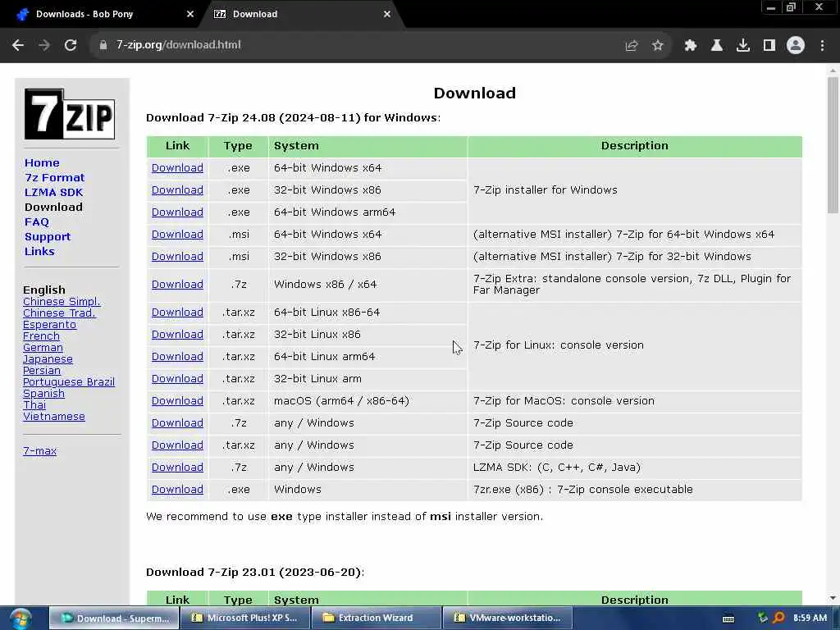Click the orange magnifier tray icon
The height and width of the screenshot is (630, 840).
[779, 618]
